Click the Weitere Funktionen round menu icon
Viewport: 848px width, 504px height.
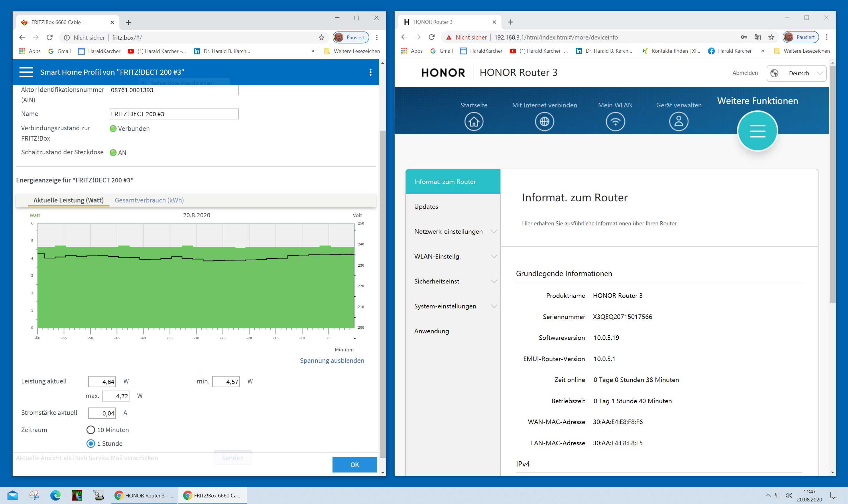tap(757, 131)
